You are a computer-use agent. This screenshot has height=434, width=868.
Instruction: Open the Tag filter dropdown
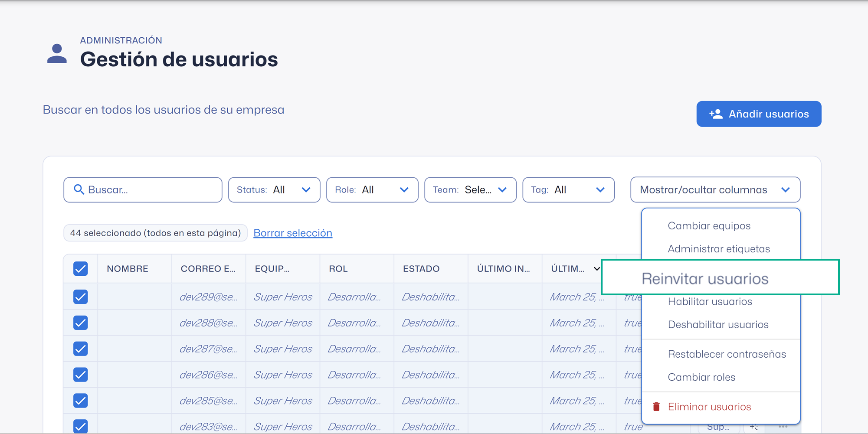point(568,190)
